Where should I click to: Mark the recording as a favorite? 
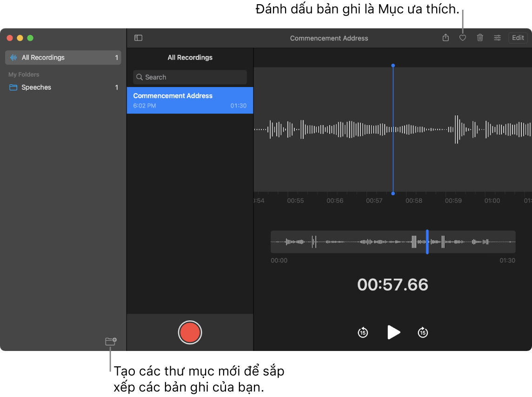[x=462, y=38]
